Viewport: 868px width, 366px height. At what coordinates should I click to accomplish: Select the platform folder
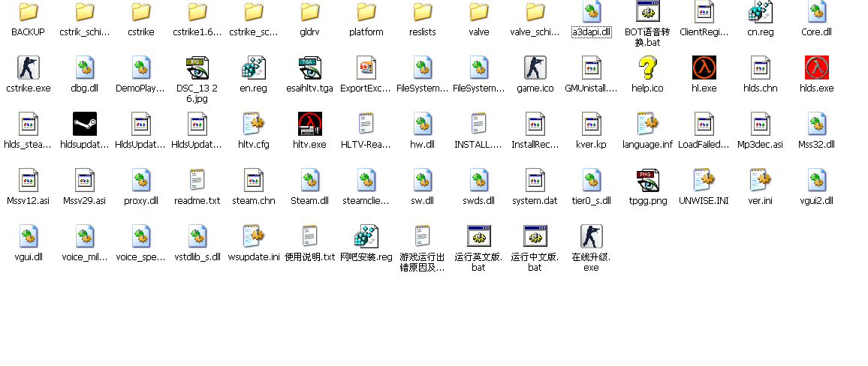366,11
